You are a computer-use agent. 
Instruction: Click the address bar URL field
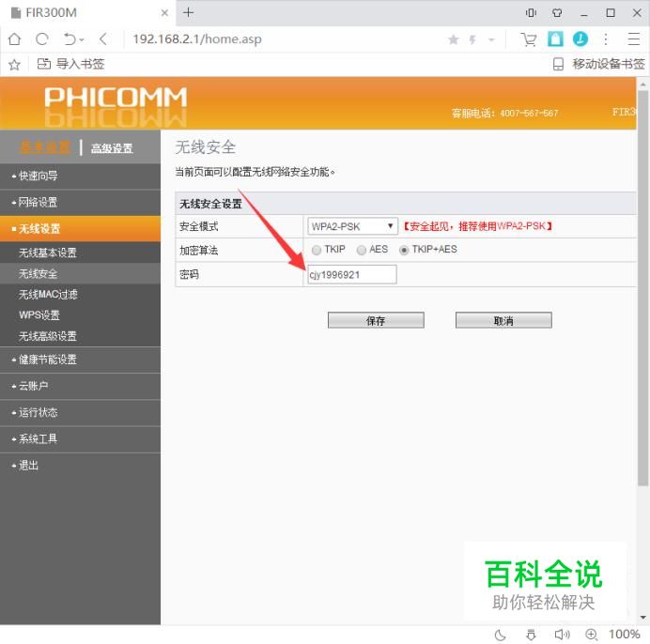(286, 39)
